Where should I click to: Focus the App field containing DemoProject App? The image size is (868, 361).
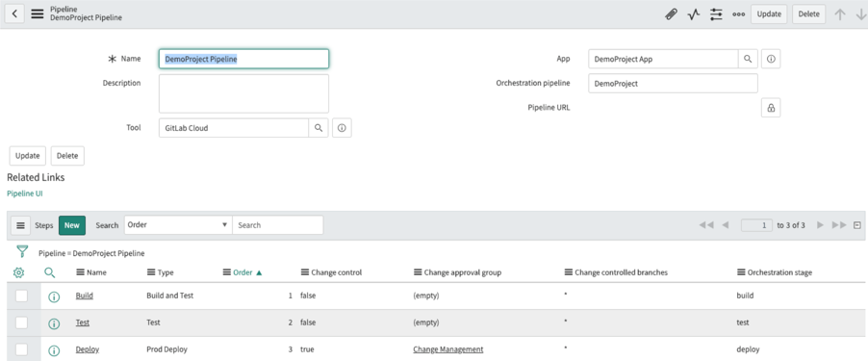click(663, 59)
